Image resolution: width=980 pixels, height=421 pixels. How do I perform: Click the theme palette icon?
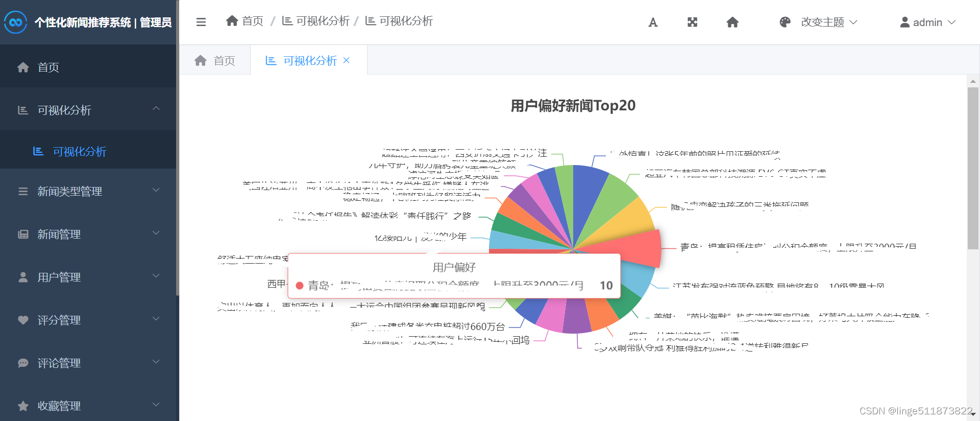(785, 22)
